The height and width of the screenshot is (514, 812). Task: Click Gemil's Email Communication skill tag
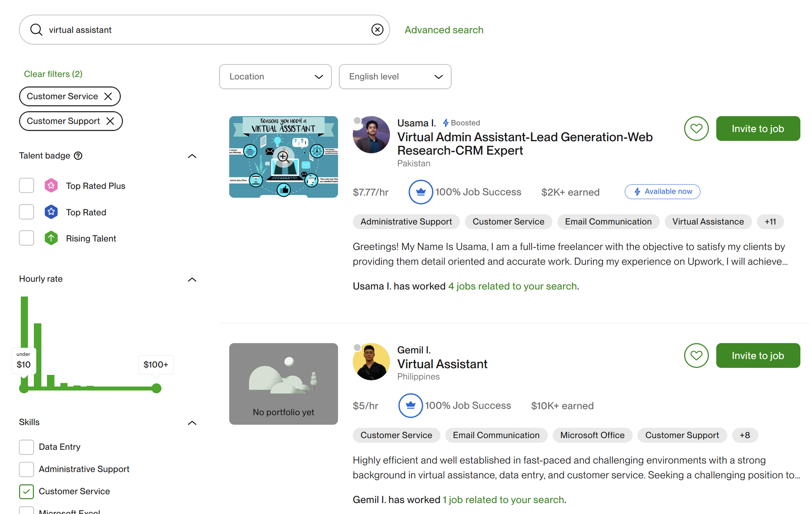pos(496,435)
